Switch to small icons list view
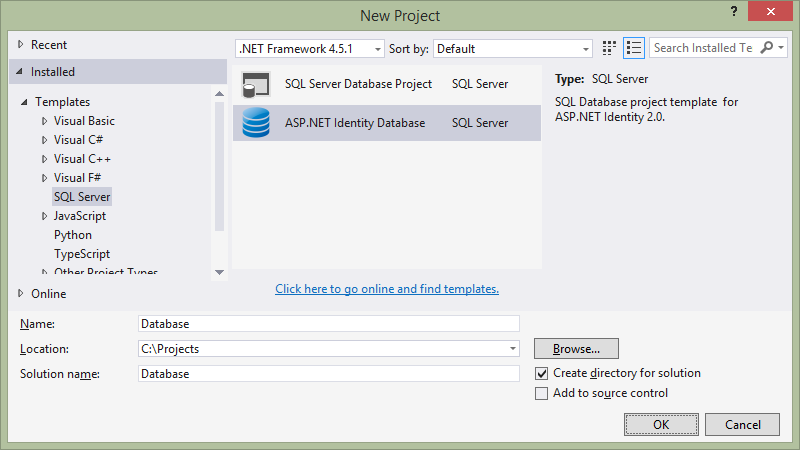 tap(634, 48)
